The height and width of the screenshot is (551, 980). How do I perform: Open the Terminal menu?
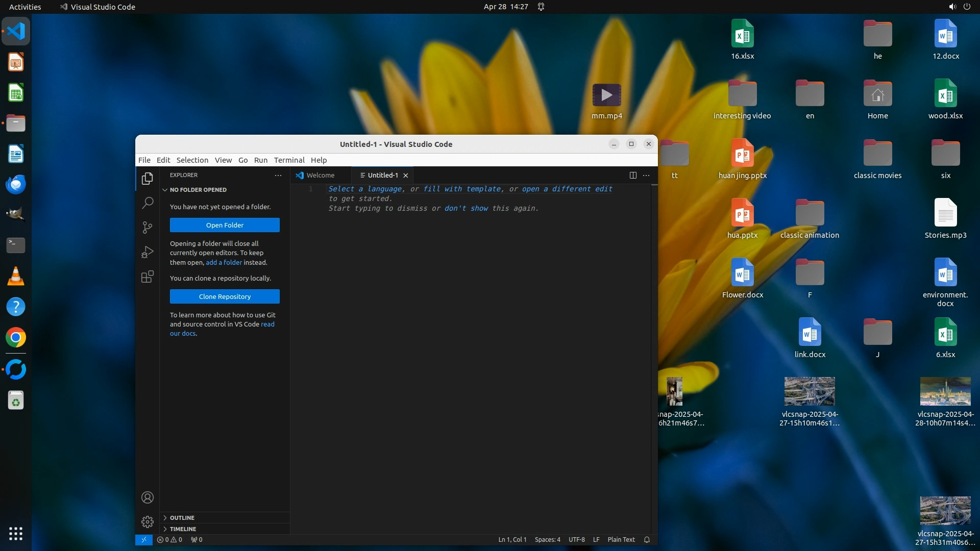289,160
